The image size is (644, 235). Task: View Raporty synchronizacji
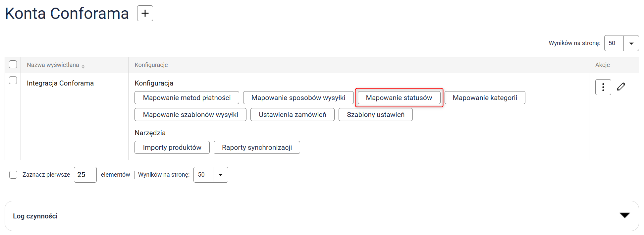tap(257, 147)
